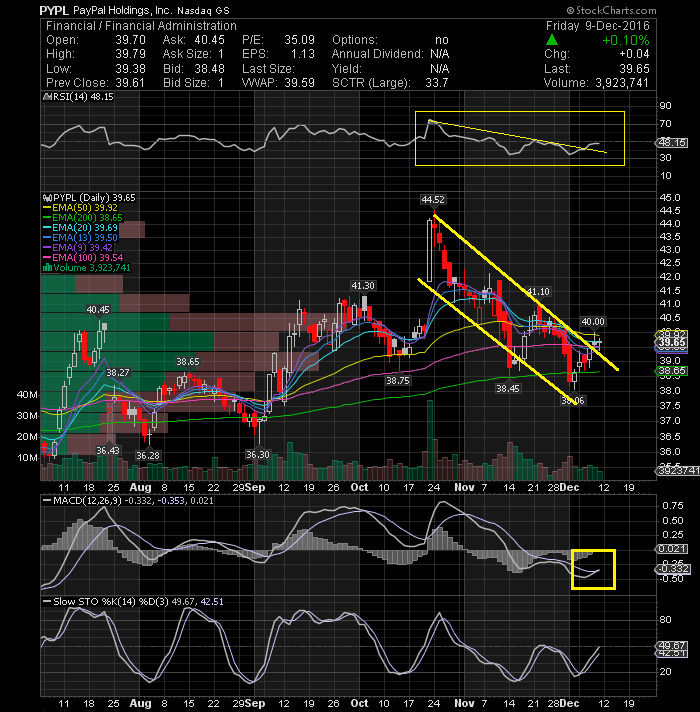Click the candlestick icon beside PYPL (Daily)
The image size is (700, 712).
(47, 198)
